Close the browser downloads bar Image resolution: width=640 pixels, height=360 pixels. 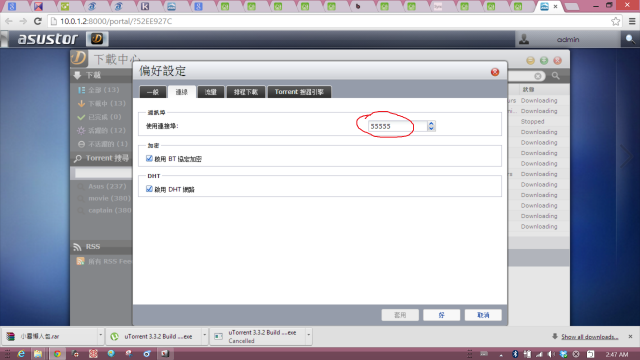pyautogui.click(x=630, y=336)
